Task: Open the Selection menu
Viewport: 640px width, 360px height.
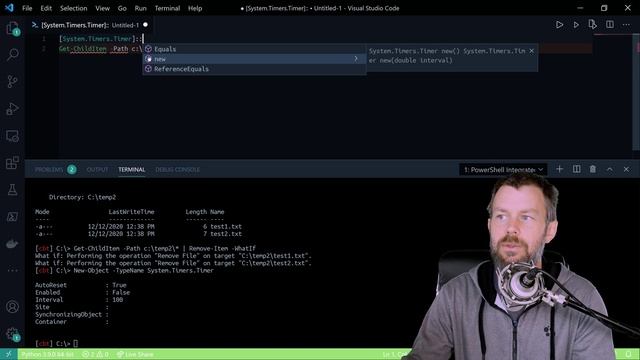Action: 73,8
